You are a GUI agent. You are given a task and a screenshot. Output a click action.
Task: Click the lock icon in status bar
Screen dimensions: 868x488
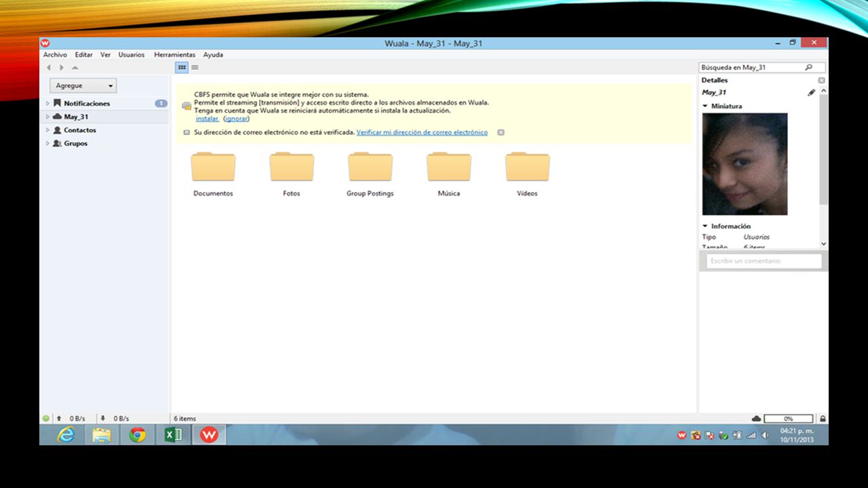pyautogui.click(x=823, y=419)
